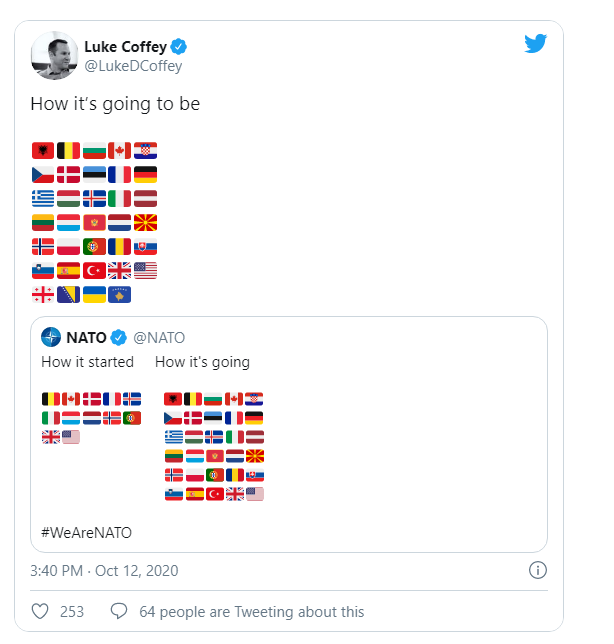This screenshot has height=644, width=614.
Task: Click the How it's going to be text
Action: pyautogui.click(x=115, y=104)
